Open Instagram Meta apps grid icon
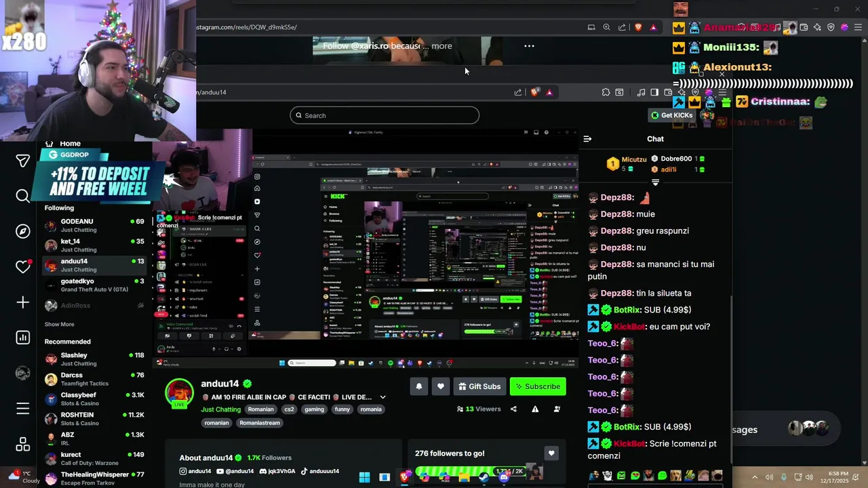Screen dimensions: 868x488 click(22, 444)
